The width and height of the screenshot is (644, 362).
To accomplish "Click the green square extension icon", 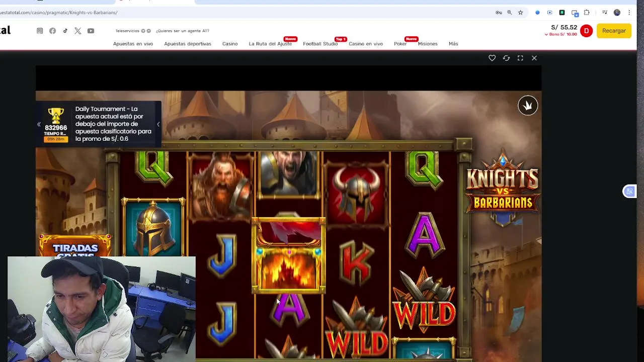I will click(x=562, y=13).
